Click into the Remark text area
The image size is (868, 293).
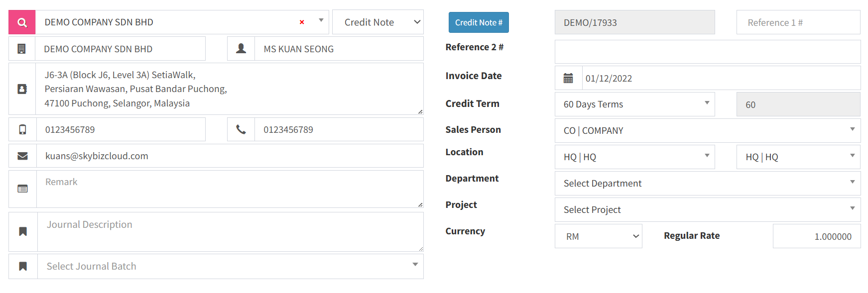click(x=230, y=189)
